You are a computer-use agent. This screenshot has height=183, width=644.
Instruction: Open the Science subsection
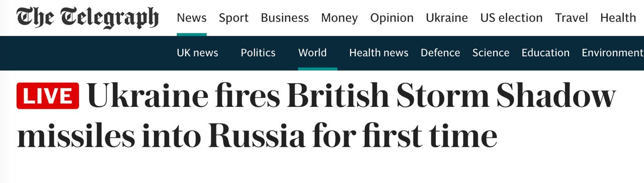[x=491, y=52]
